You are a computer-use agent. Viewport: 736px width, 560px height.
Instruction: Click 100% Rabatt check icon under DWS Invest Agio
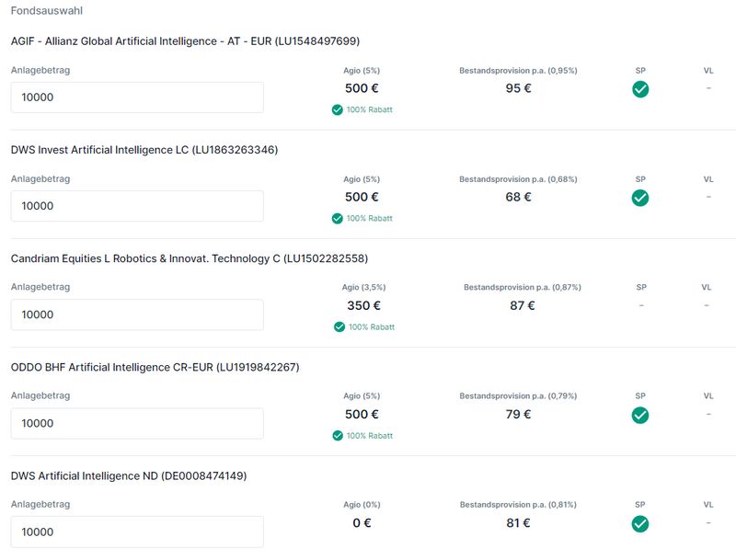click(338, 218)
